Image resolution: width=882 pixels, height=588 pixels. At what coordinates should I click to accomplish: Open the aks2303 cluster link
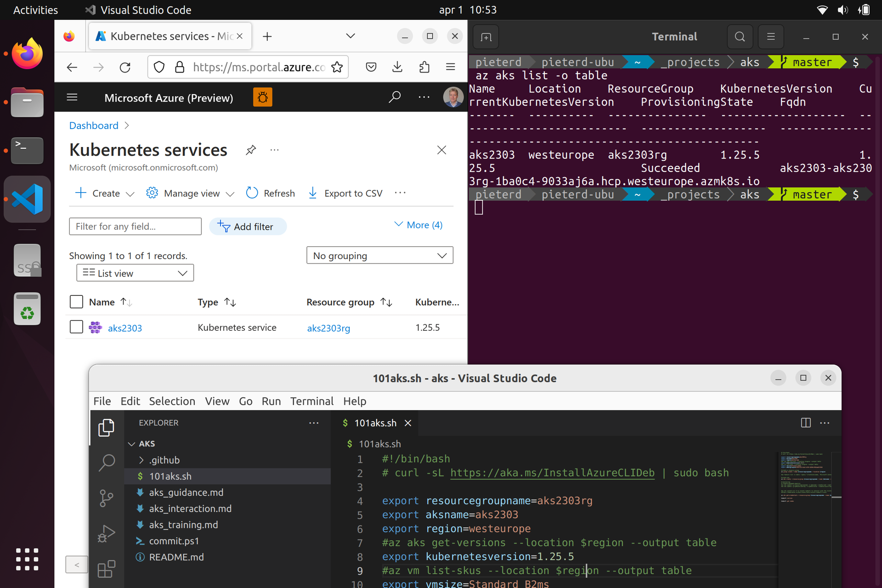point(124,328)
